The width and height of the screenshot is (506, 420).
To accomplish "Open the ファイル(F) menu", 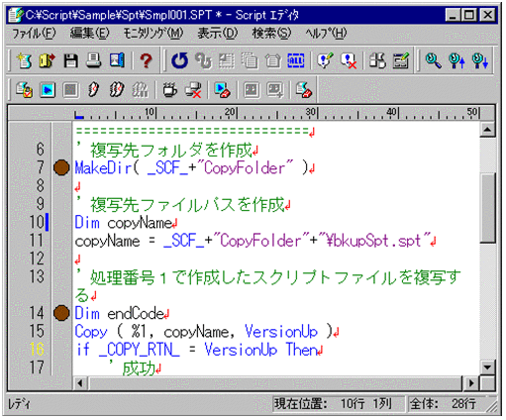I will [x=34, y=33].
